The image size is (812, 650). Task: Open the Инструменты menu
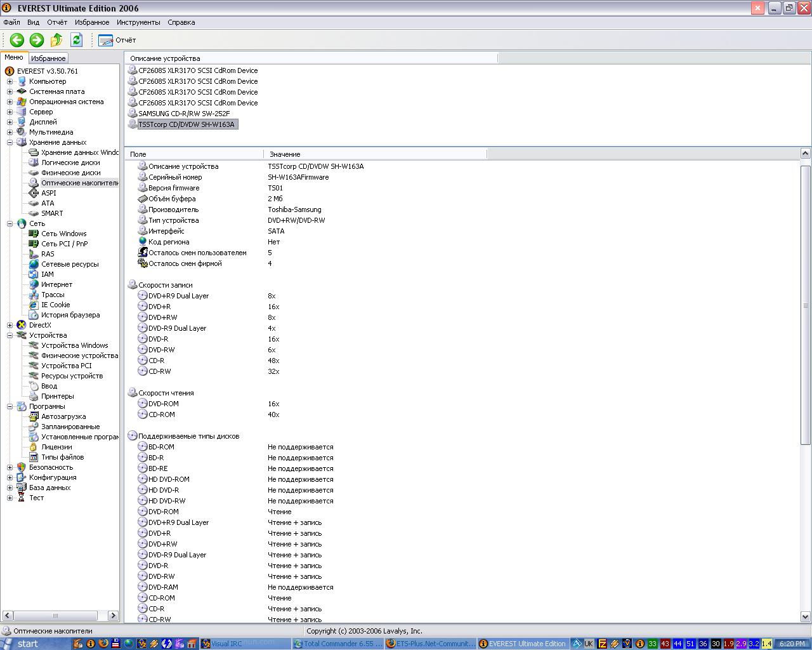(138, 22)
